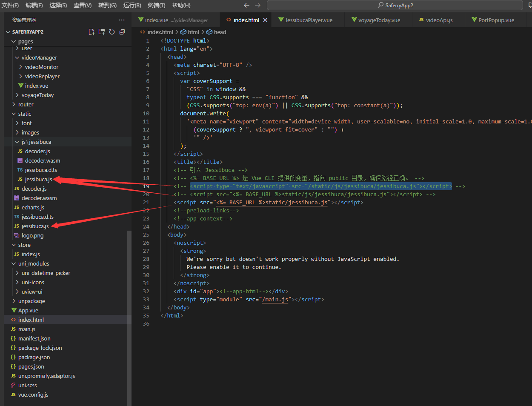
Task: Open the Explorer More Actions (...) menu
Action: click(x=122, y=20)
